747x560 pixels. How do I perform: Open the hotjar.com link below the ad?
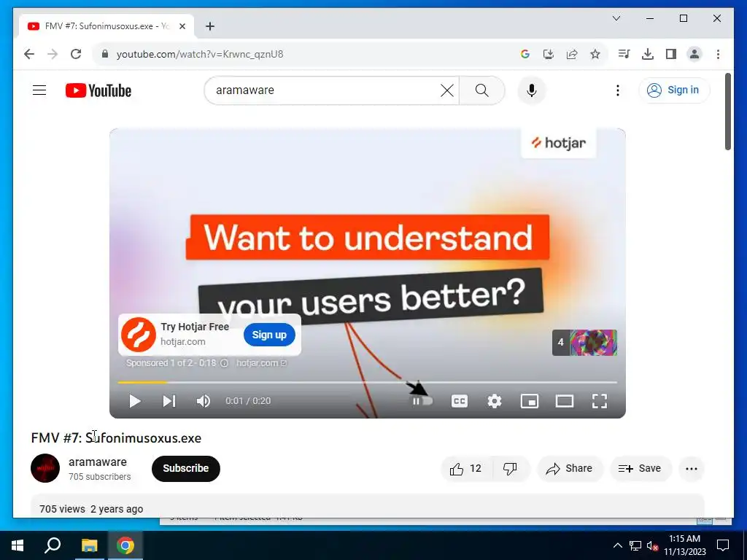[261, 363]
